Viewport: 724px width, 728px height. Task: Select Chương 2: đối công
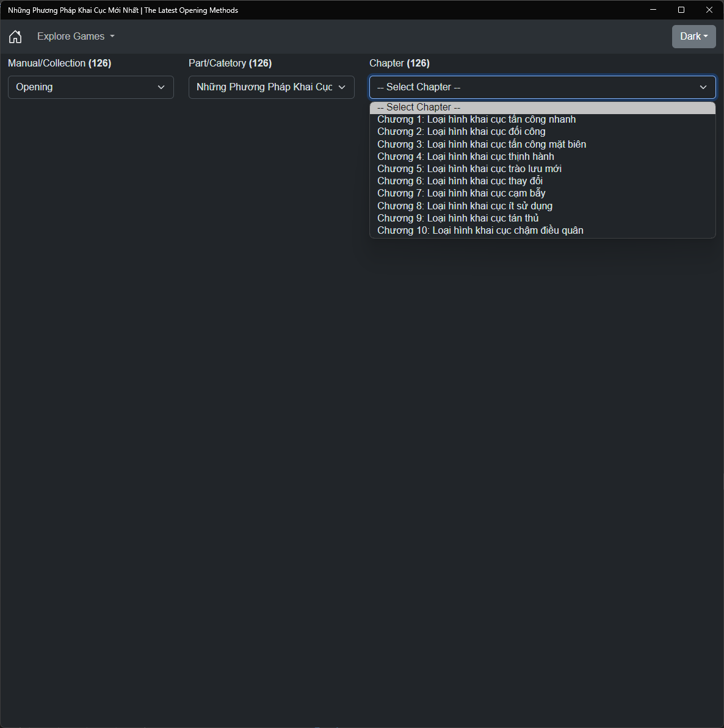click(x=461, y=132)
